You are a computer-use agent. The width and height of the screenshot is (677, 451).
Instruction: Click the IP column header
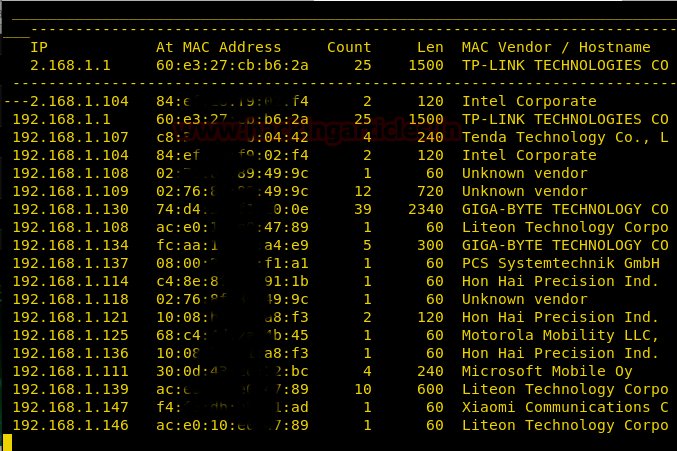[x=39, y=47]
